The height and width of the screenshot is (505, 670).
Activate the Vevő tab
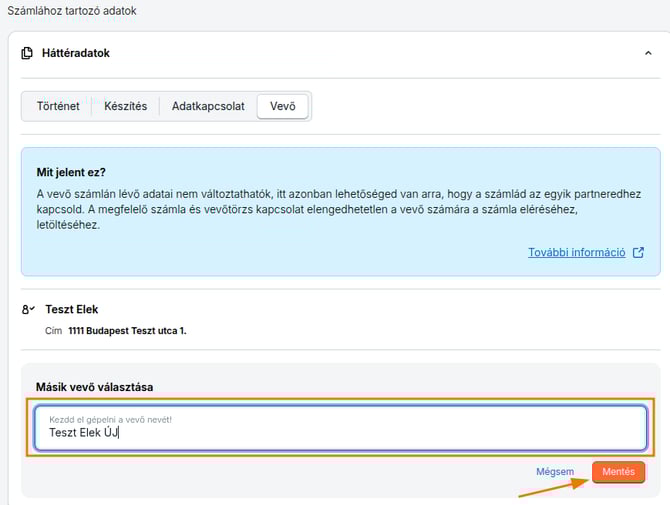pos(283,106)
